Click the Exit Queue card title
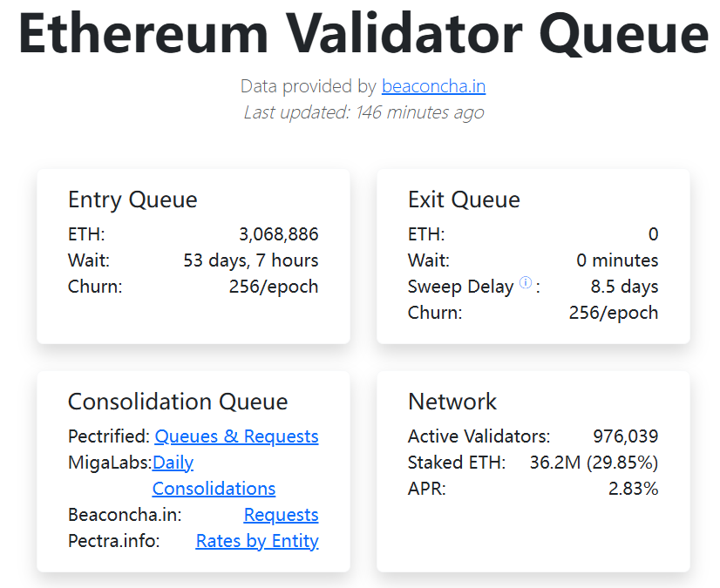This screenshot has height=588, width=720. pos(464,199)
